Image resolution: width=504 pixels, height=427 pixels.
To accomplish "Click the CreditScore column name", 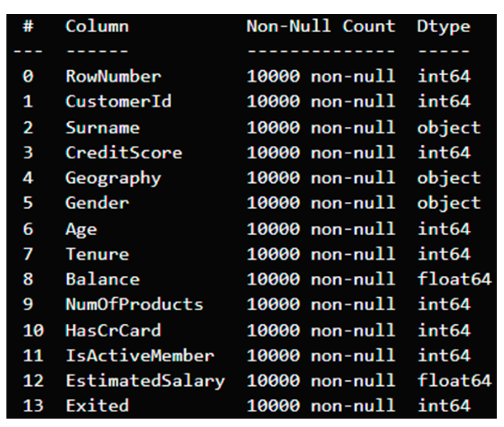I will click(124, 153).
